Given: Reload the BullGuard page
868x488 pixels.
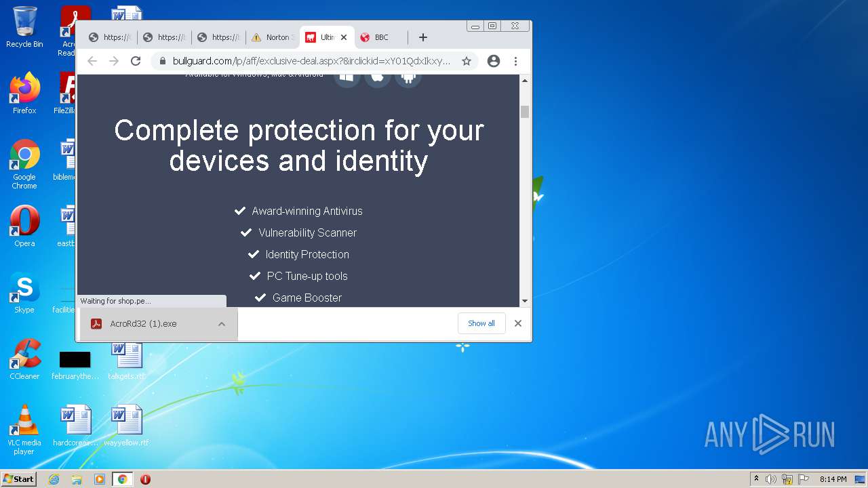Looking at the screenshot, I should coord(136,61).
